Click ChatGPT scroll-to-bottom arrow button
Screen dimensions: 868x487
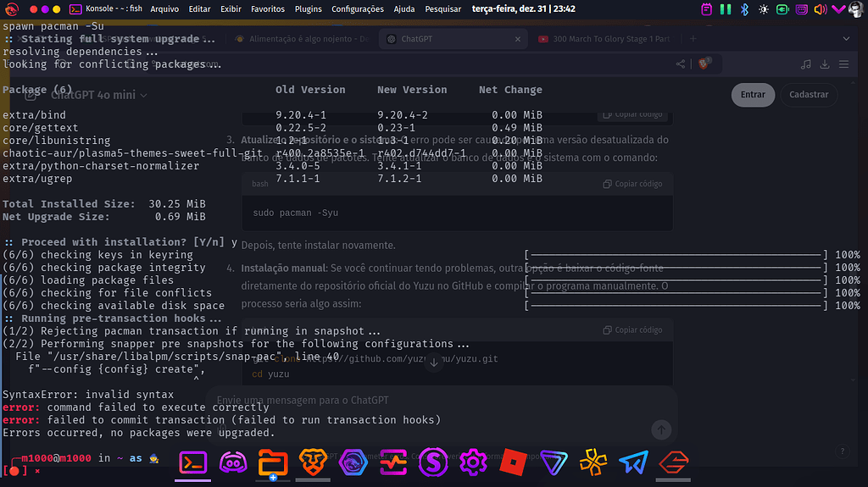[x=434, y=363]
